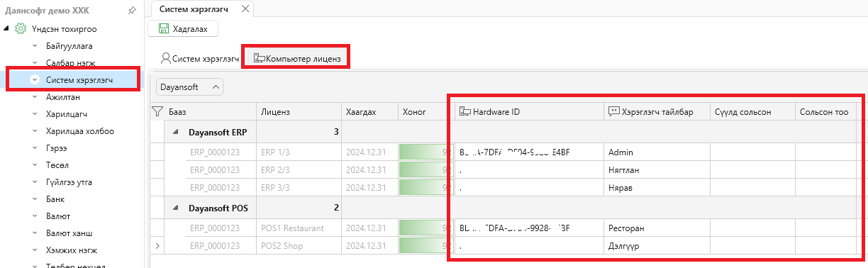868x268 pixels.
Task: Open Валют ханш in the sidebar tree
Action: (69, 233)
